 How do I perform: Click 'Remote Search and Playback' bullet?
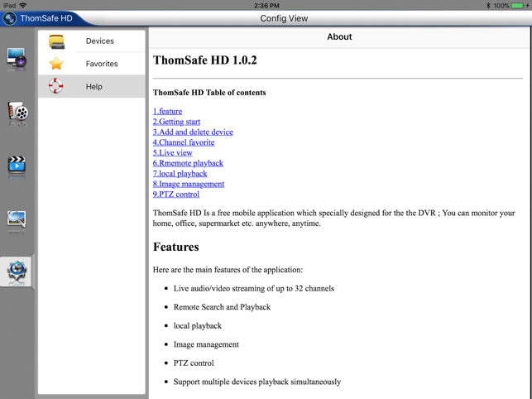(222, 307)
